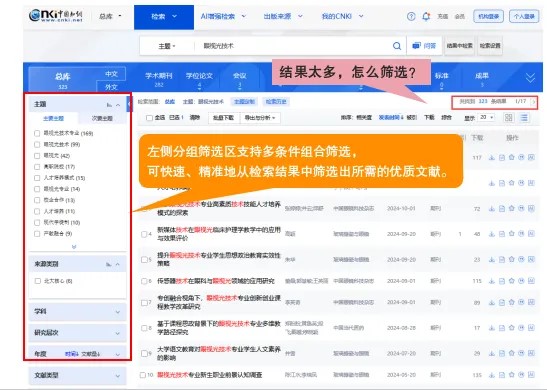Open the 主题 search field dropdown
The width and height of the screenshot is (547, 390).
pos(167,46)
